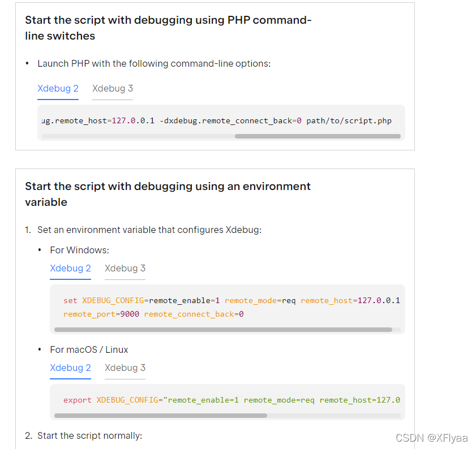Screen dimensions: 476x449
Task: Click 'For Windows:' bullet text
Action: (x=80, y=251)
